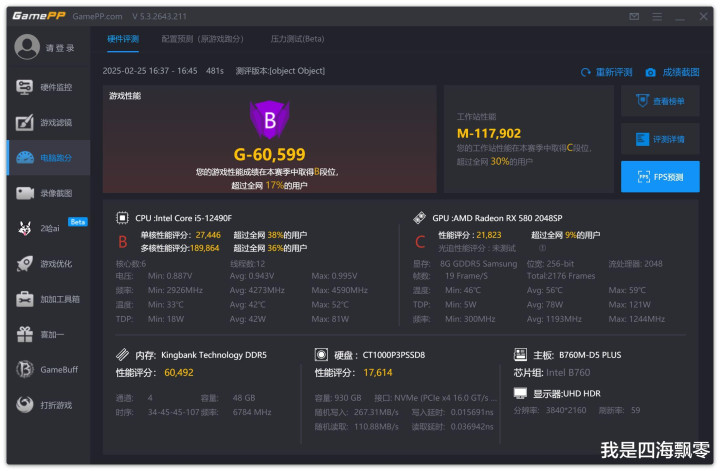Click the test date 2025-02-25 16:37 - 16:45

(150, 71)
